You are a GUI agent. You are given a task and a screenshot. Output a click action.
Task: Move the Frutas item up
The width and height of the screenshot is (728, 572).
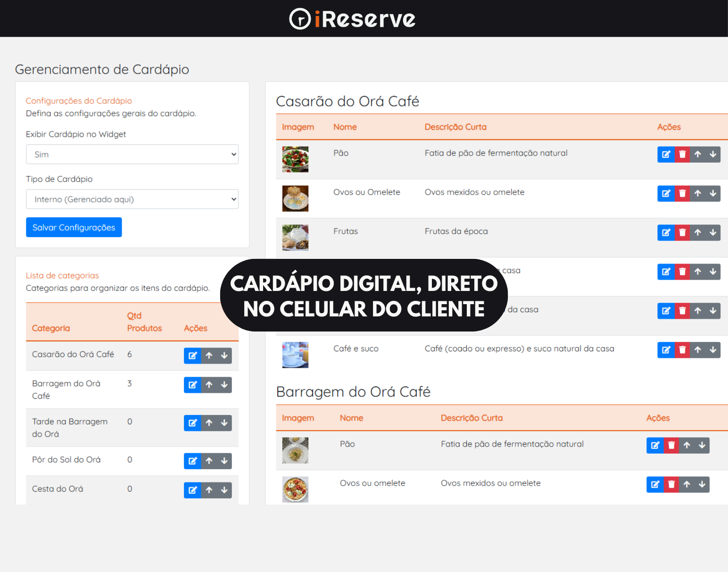[698, 233]
